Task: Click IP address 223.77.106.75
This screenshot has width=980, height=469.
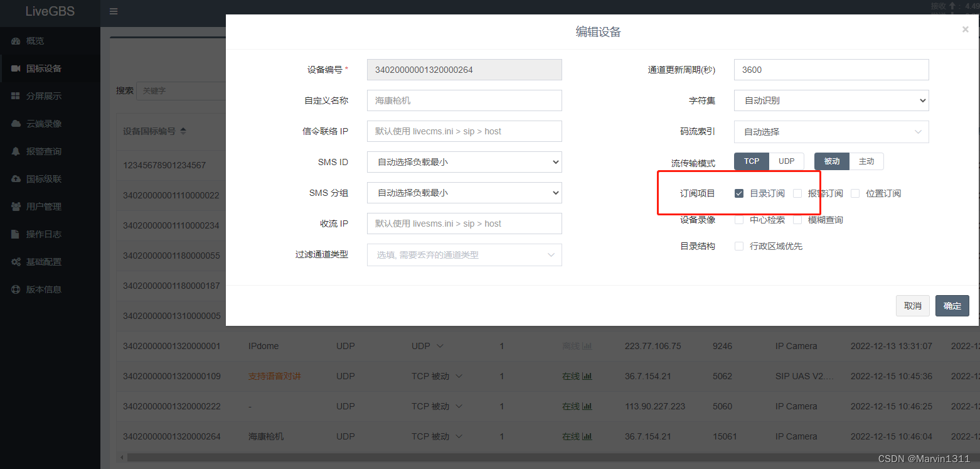Action: (x=654, y=346)
